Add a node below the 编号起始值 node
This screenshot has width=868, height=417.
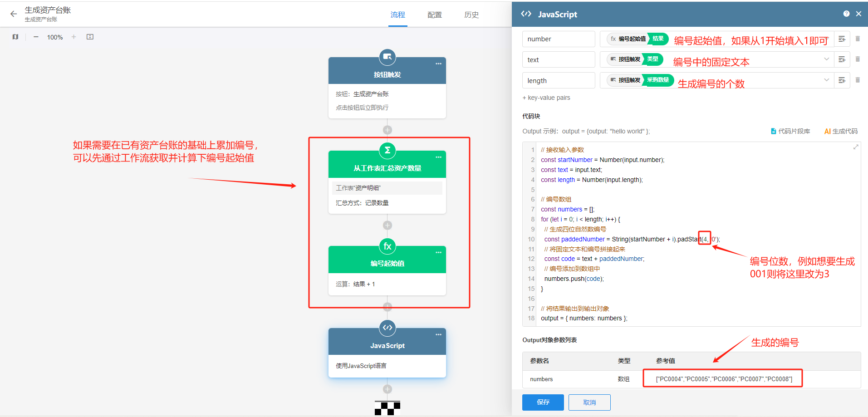pyautogui.click(x=387, y=307)
